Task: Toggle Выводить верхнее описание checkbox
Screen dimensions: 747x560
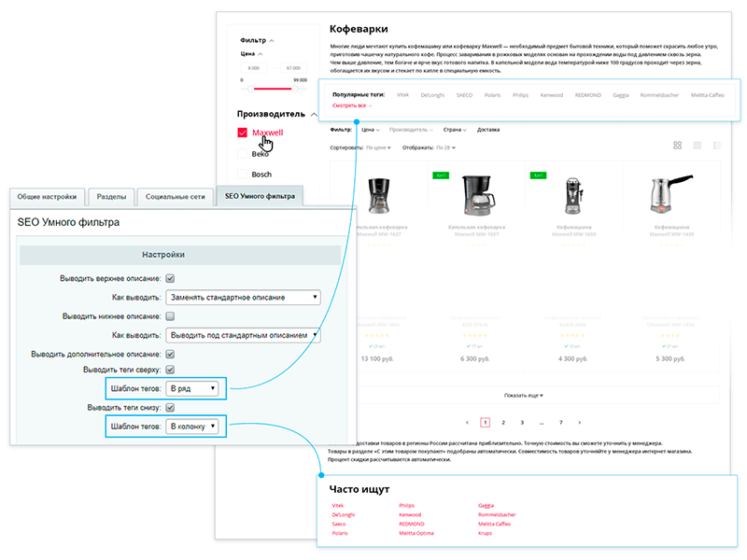Action: [x=170, y=278]
